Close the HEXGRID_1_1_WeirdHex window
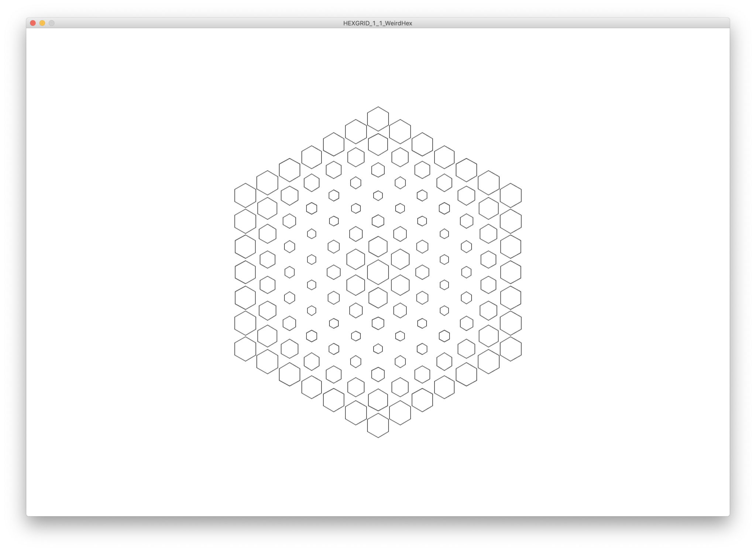The image size is (756, 551). click(33, 23)
